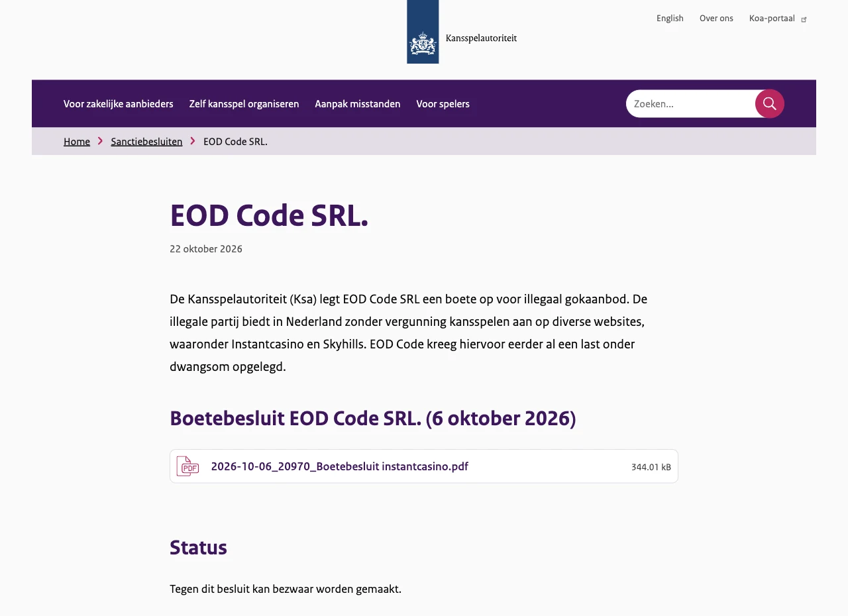
Task: Click the sentence about bezwaar under Status
Action: (x=286, y=589)
